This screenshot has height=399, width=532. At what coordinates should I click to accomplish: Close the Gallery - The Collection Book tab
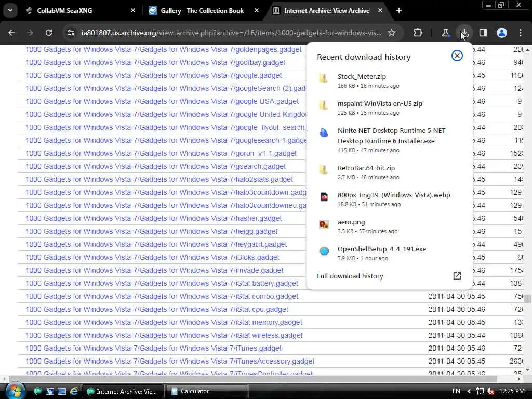257,10
